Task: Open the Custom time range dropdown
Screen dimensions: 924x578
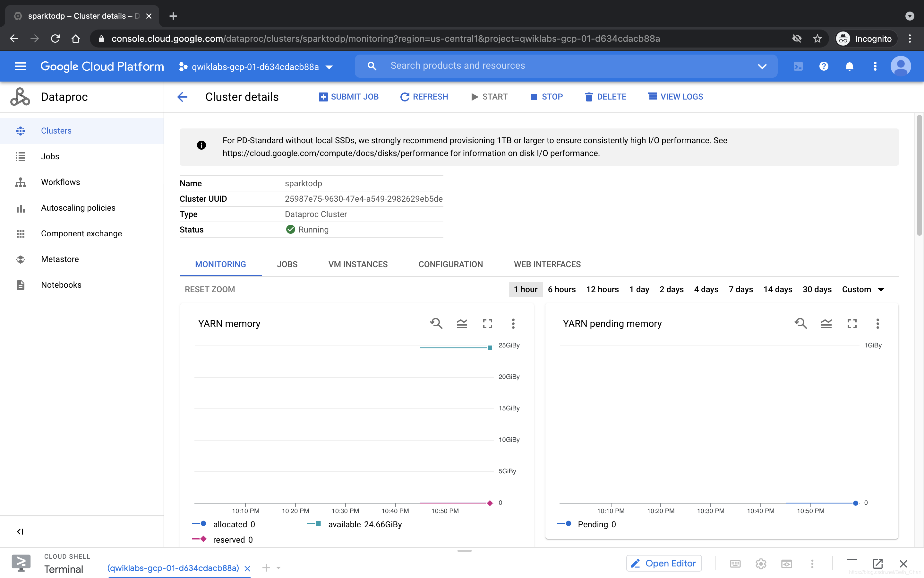Action: tap(863, 289)
